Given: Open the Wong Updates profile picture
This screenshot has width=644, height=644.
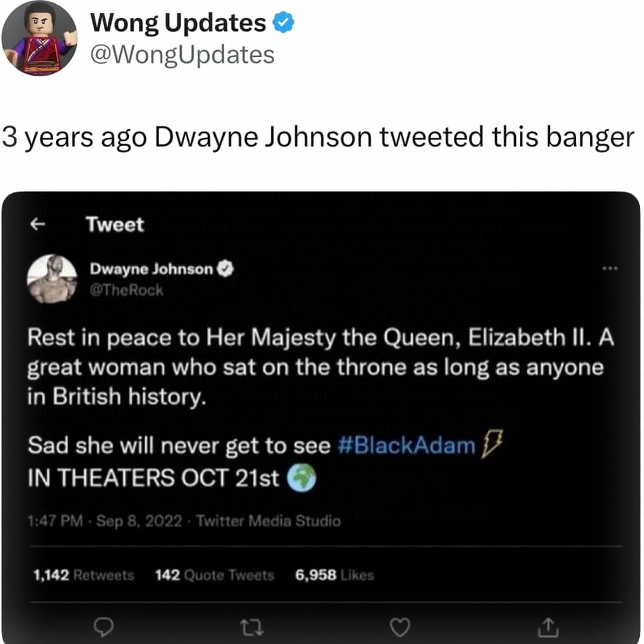Looking at the screenshot, I should point(39,38).
